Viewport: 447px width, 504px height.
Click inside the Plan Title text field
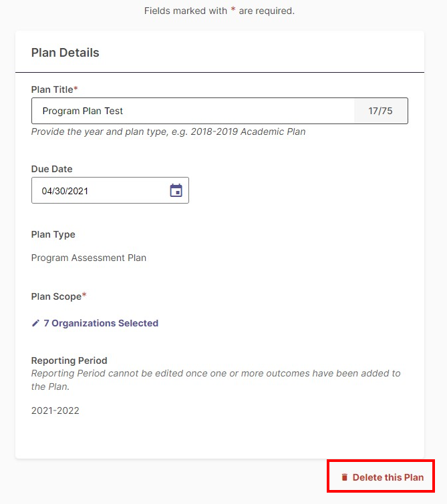(193, 111)
